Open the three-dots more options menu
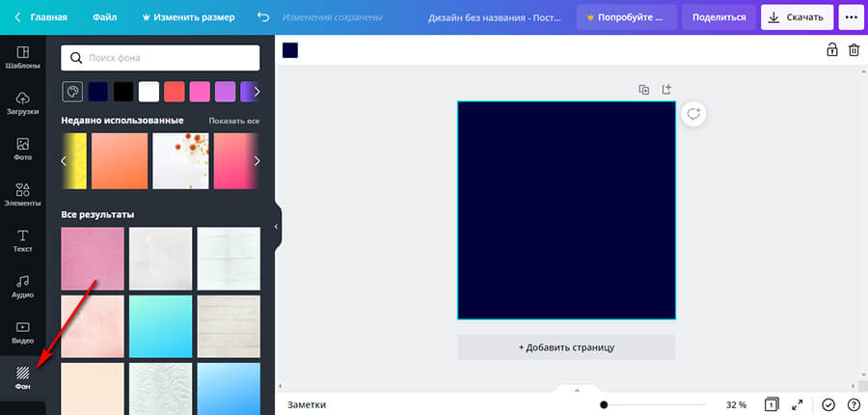 [x=850, y=17]
